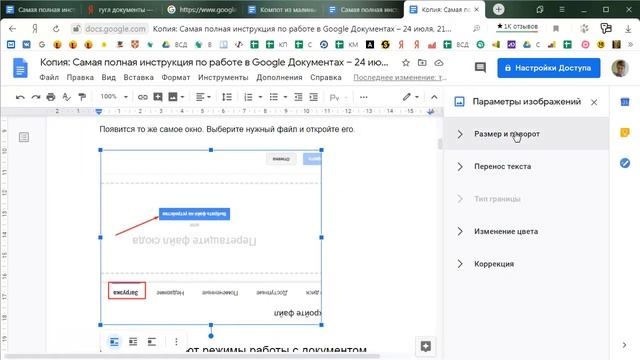Viewport: 640px width, 360px height.
Task: Expand the Изменение цвета section
Action: (x=526, y=231)
